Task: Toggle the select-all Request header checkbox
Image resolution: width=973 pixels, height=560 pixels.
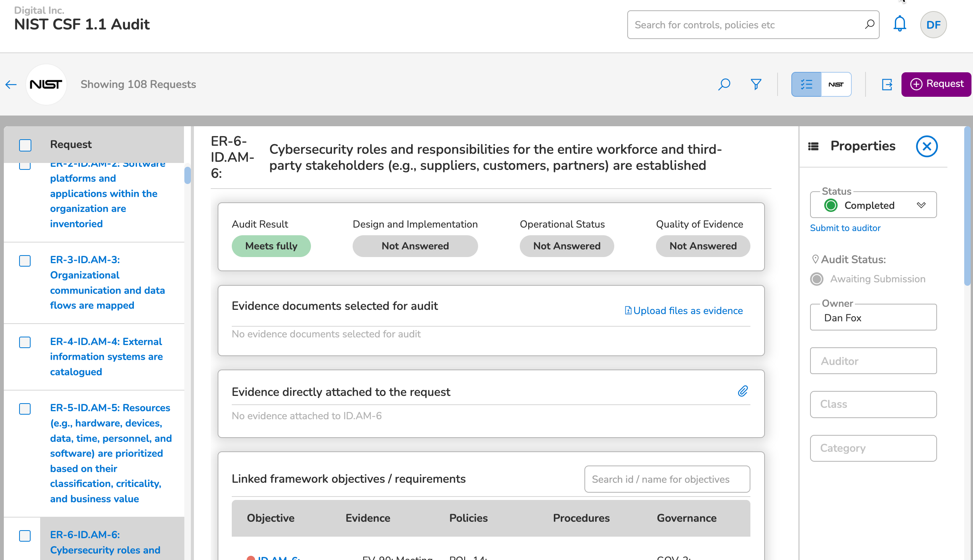Action: pos(25,145)
